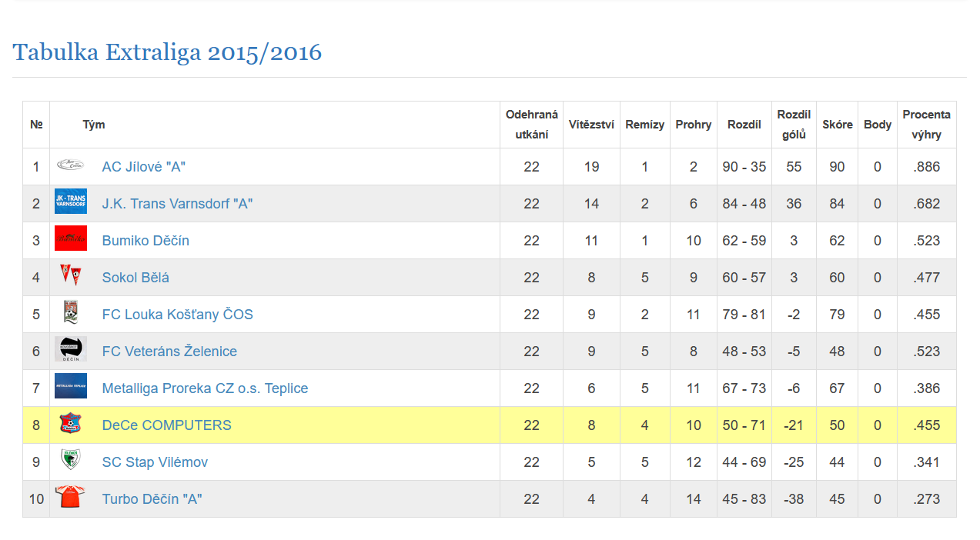Open the AC Jílové "A" team link
This screenshot has height=540, width=980.
click(x=143, y=167)
